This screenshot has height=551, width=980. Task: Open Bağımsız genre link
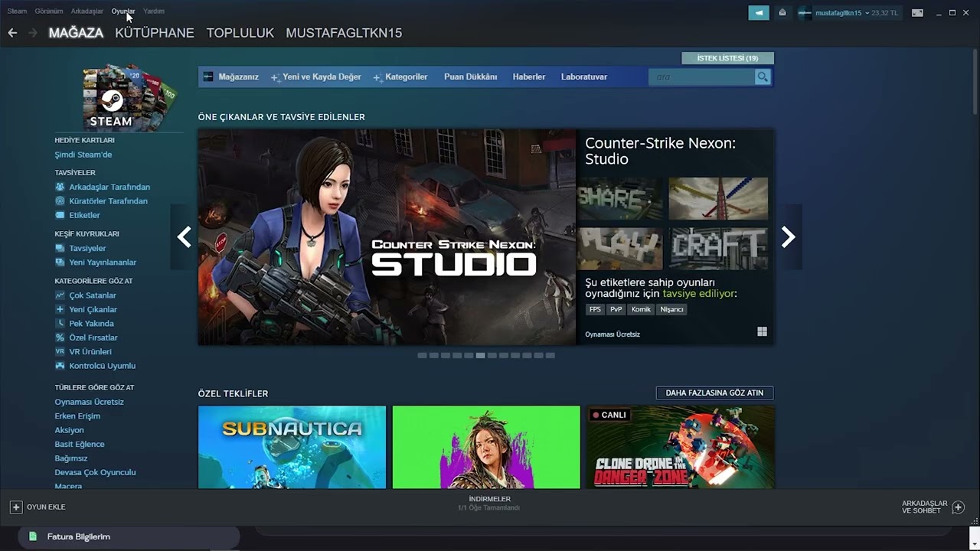pos(71,458)
